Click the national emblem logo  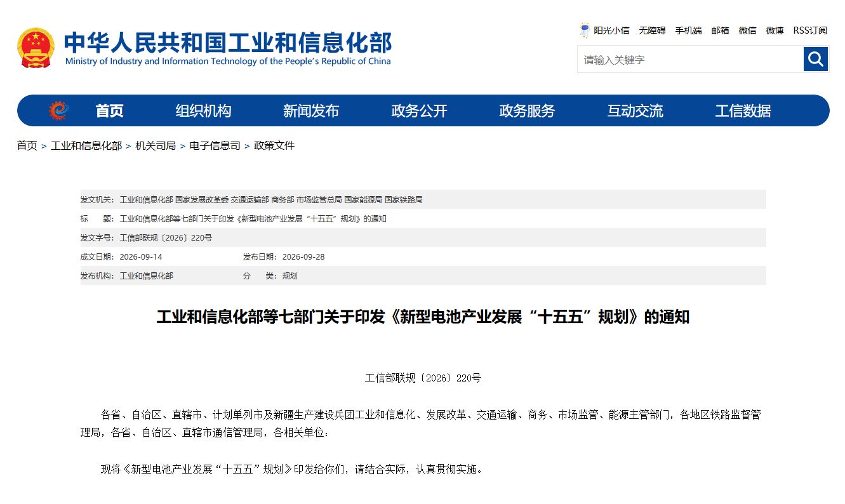[x=36, y=48]
